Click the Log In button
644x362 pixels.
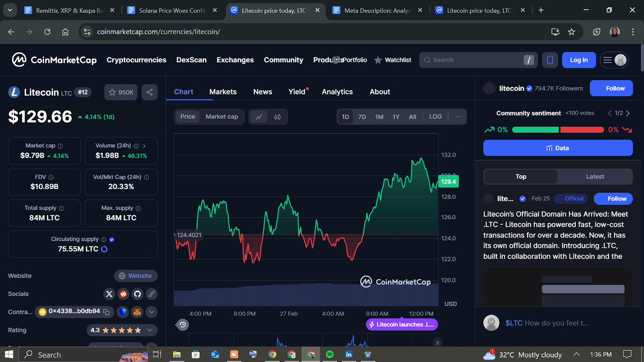coord(579,60)
